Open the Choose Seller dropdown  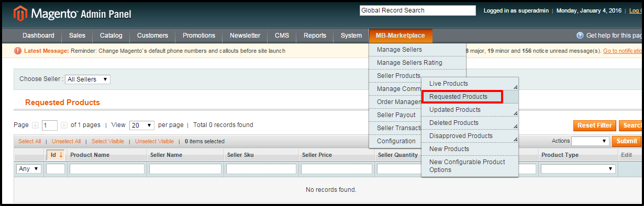tap(87, 79)
